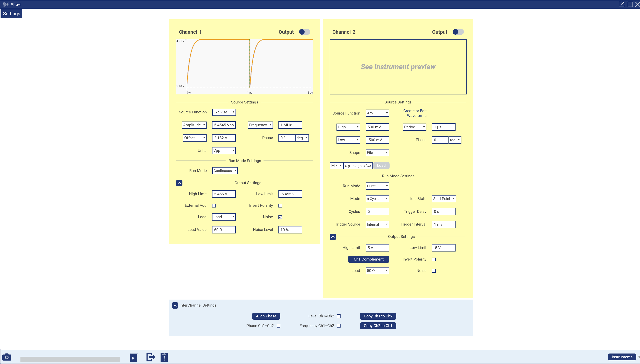Uncheck Channel-1 Noise checkbox
Viewport: 640px width, 364px height.
280,217
